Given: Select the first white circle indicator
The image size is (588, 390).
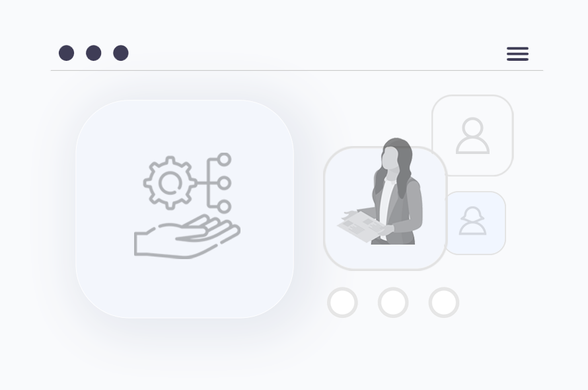Looking at the screenshot, I should pos(342,303).
